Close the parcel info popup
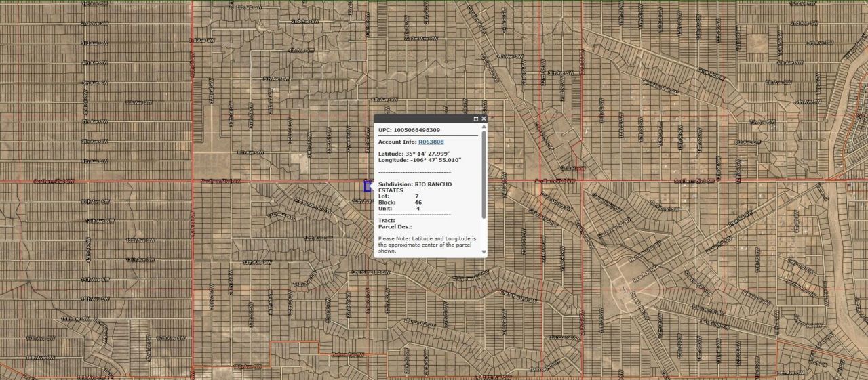 coord(484,119)
